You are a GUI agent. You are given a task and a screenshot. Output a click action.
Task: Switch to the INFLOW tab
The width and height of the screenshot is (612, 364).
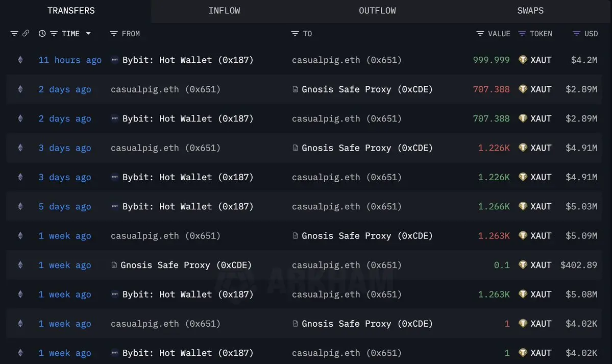tap(224, 11)
